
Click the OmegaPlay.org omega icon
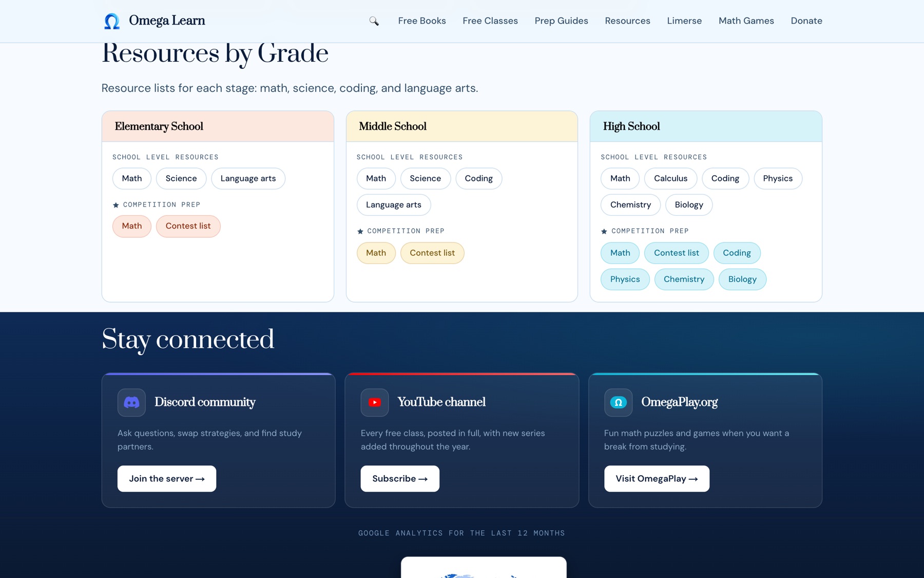click(x=618, y=402)
